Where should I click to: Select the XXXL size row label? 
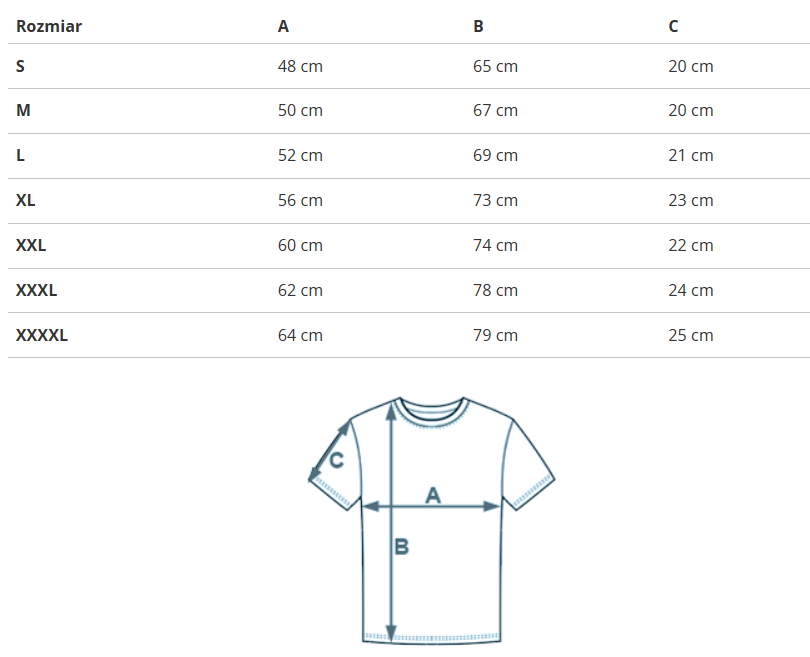click(37, 290)
